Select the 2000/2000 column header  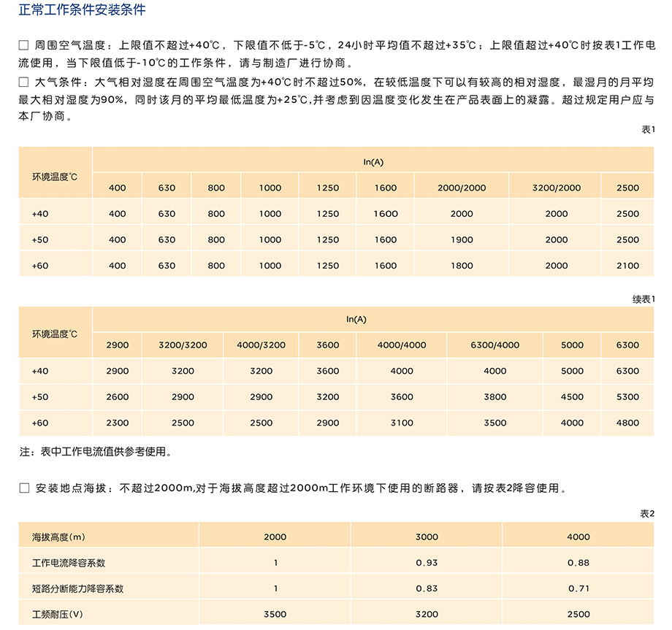[462, 188]
